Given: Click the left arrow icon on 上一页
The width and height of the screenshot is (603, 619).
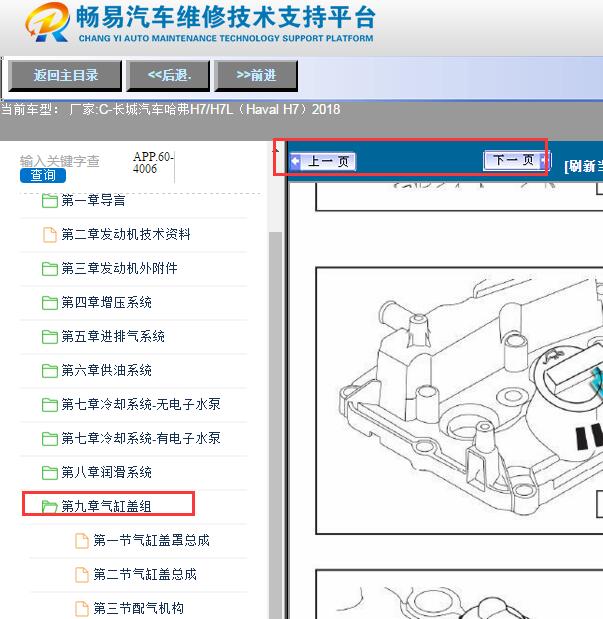Looking at the screenshot, I should (x=295, y=161).
